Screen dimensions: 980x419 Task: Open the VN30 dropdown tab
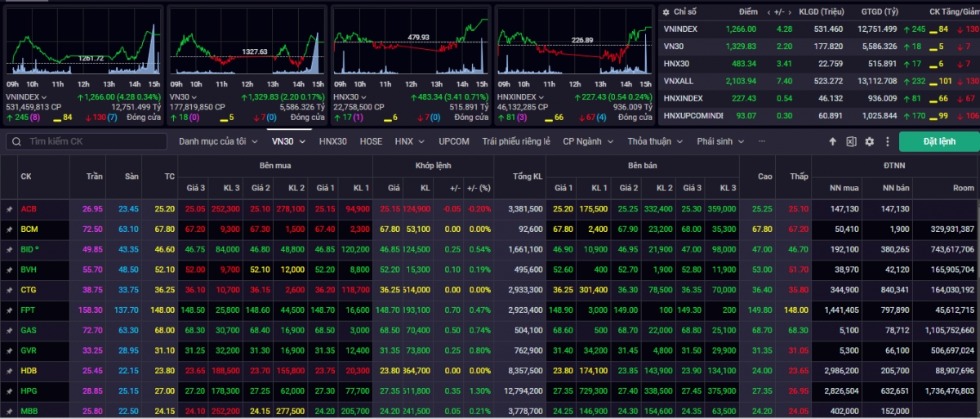[288, 141]
